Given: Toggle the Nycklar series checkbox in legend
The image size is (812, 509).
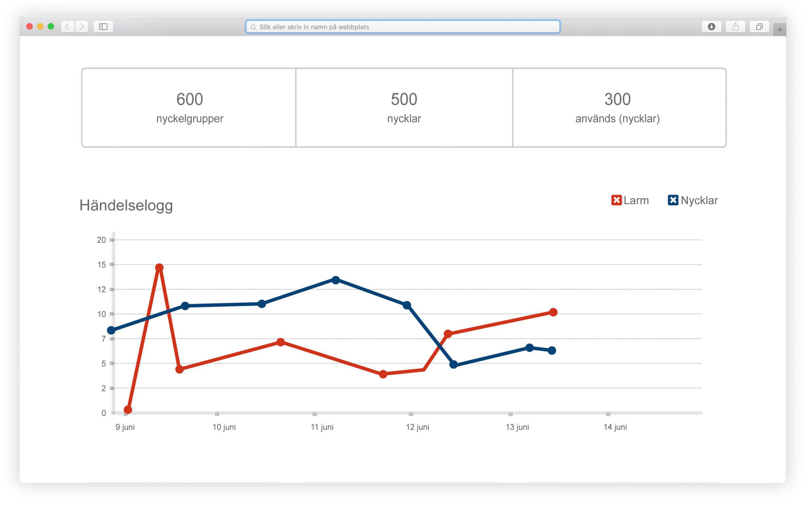Looking at the screenshot, I should 673,200.
